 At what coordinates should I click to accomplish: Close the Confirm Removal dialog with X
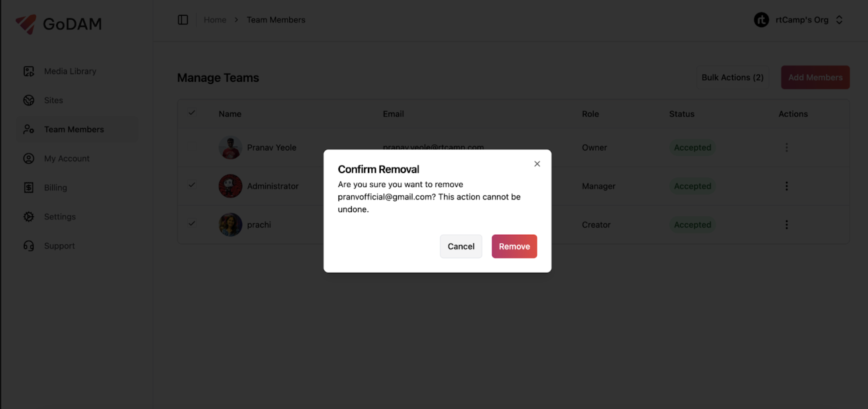point(537,164)
